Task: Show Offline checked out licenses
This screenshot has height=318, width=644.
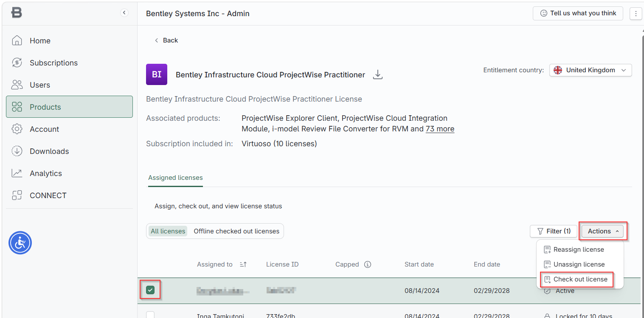Action: click(x=236, y=231)
